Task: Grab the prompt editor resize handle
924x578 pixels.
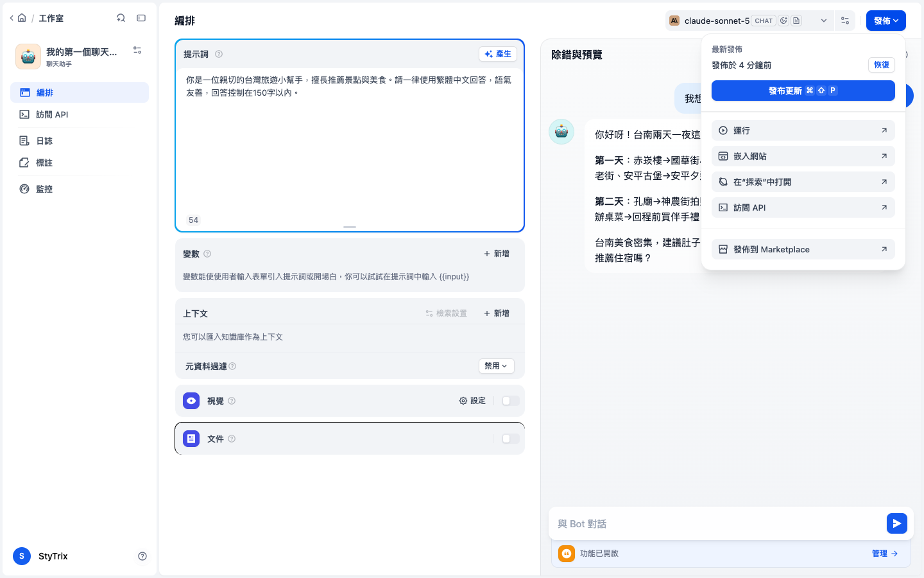Action: coord(350,227)
